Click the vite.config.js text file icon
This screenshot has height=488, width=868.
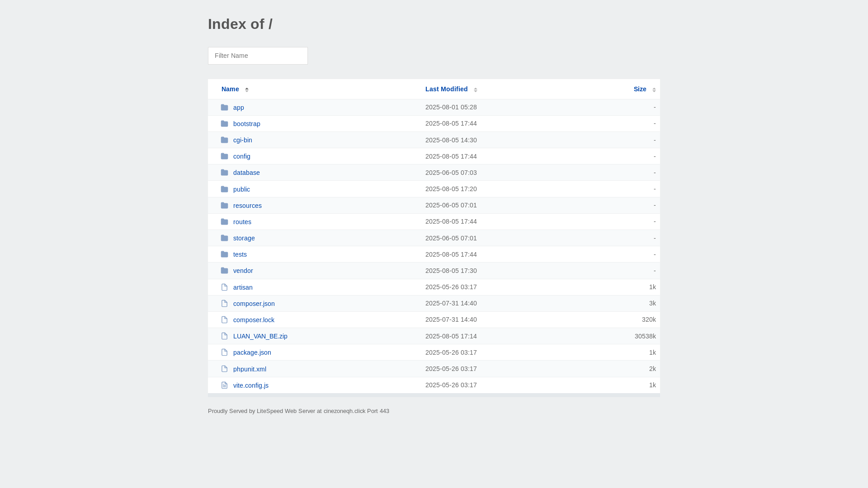point(224,385)
